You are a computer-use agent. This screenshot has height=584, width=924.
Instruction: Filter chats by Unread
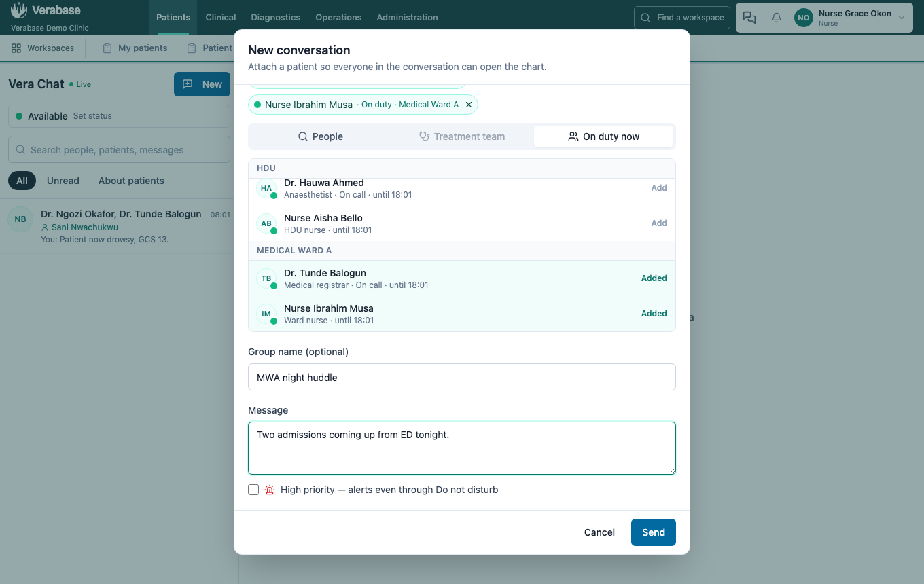coord(63,181)
